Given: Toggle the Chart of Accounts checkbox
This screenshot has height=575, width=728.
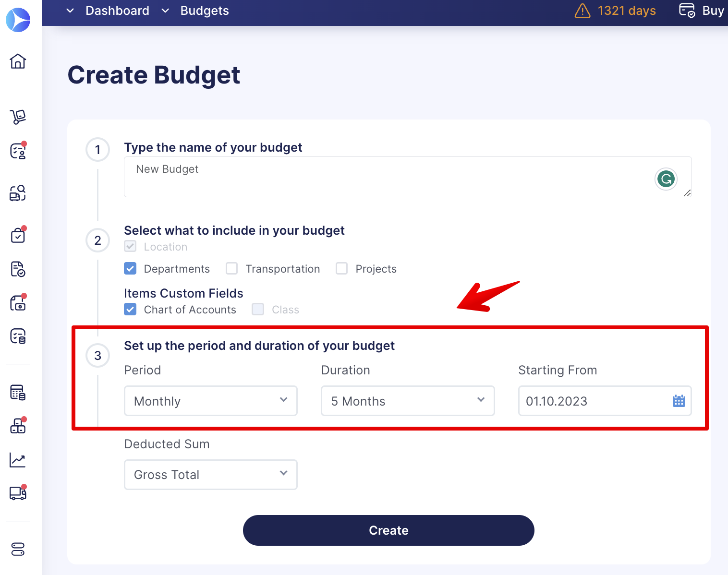Looking at the screenshot, I should click(x=130, y=309).
